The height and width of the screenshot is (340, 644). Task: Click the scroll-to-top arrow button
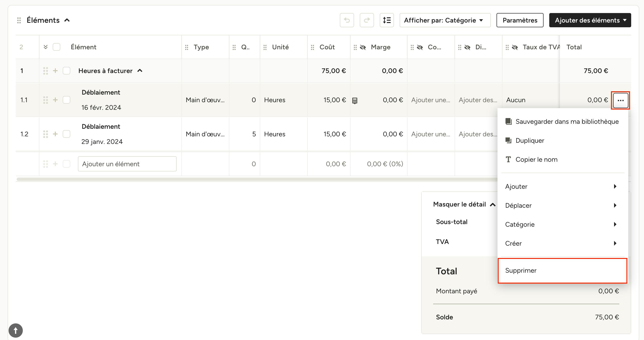[15, 330]
